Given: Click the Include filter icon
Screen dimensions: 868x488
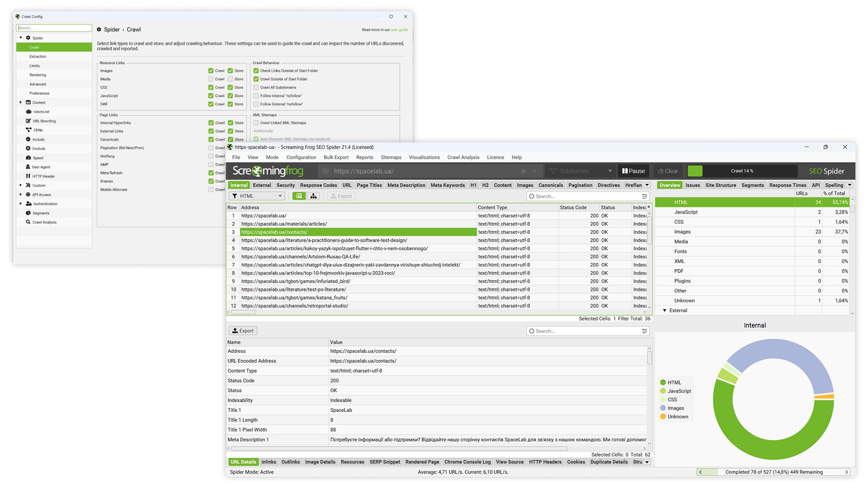Looking at the screenshot, I should (x=28, y=139).
